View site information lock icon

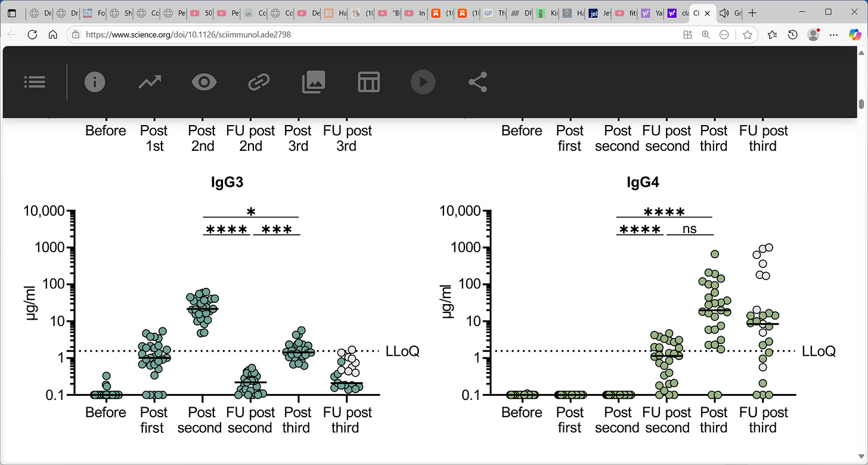[x=76, y=35]
